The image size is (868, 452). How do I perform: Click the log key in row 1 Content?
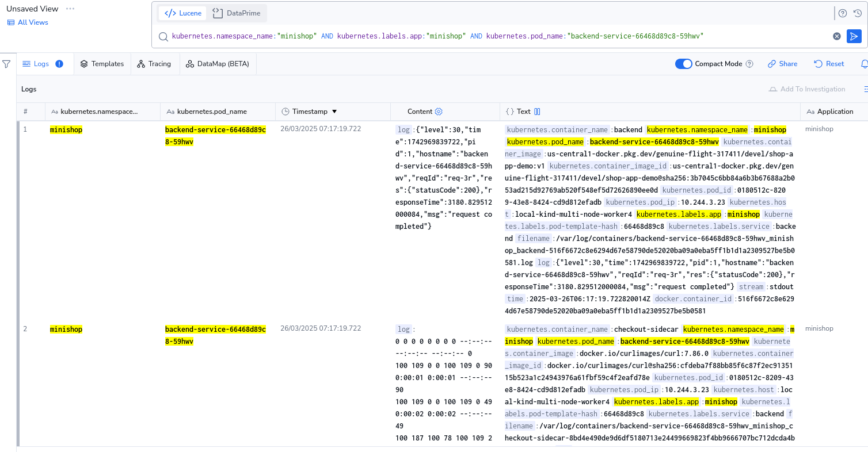tap(403, 130)
